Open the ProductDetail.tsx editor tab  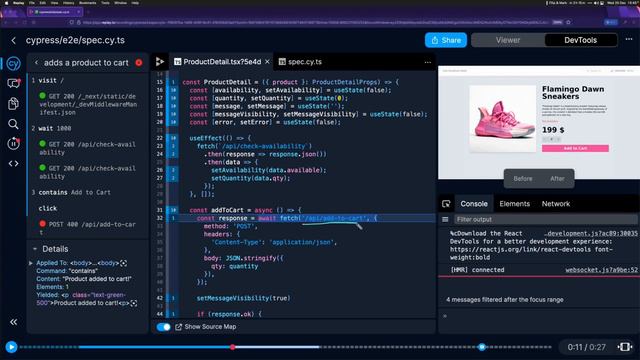click(222, 62)
